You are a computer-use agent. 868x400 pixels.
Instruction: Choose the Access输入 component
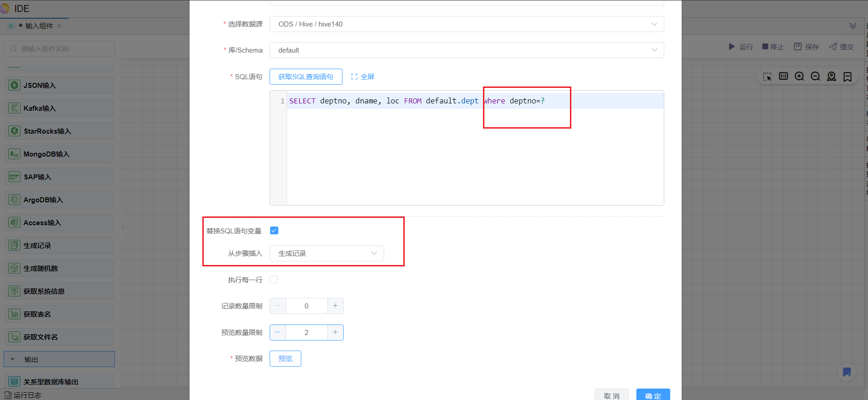[x=59, y=222]
